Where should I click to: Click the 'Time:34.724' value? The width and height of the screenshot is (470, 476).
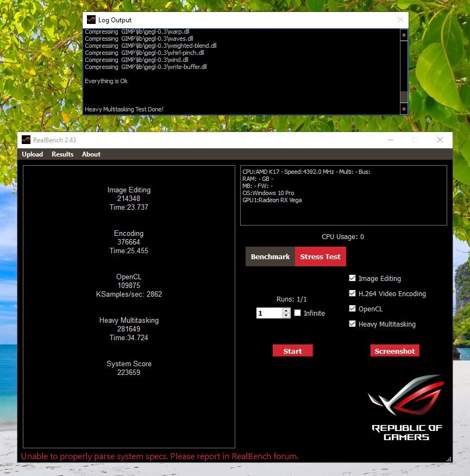pyautogui.click(x=129, y=337)
